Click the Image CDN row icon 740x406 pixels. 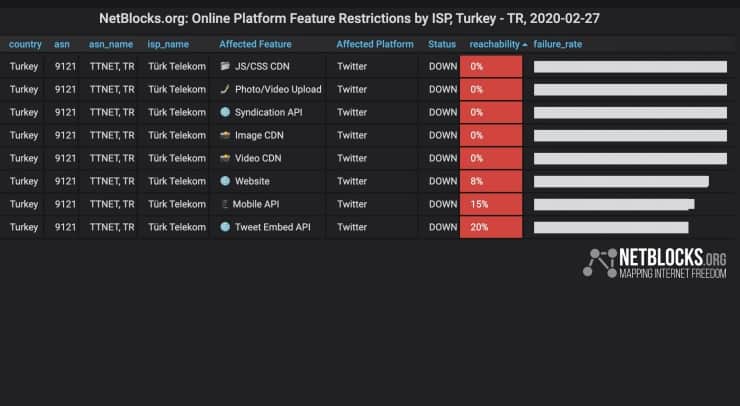click(x=225, y=135)
